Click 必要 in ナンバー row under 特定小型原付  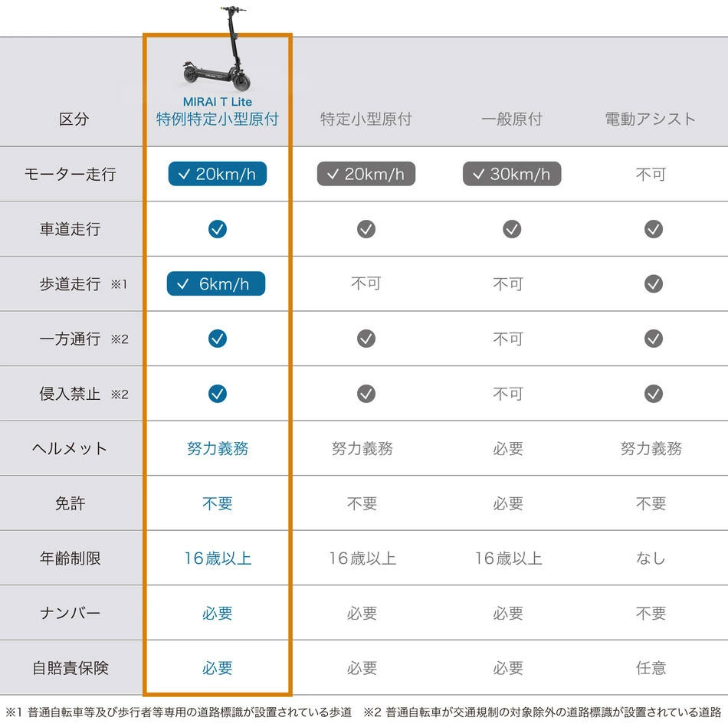362,614
